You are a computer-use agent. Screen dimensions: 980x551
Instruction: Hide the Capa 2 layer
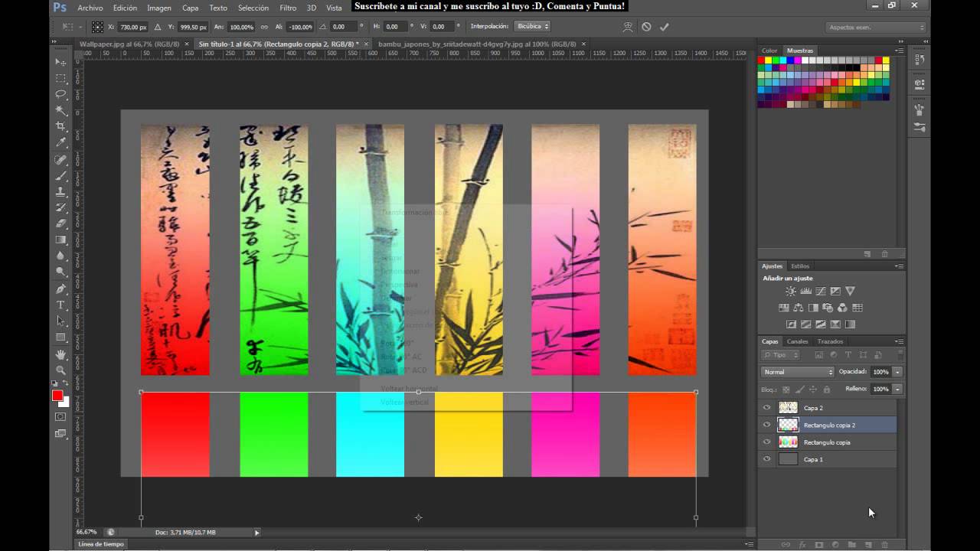click(x=766, y=408)
